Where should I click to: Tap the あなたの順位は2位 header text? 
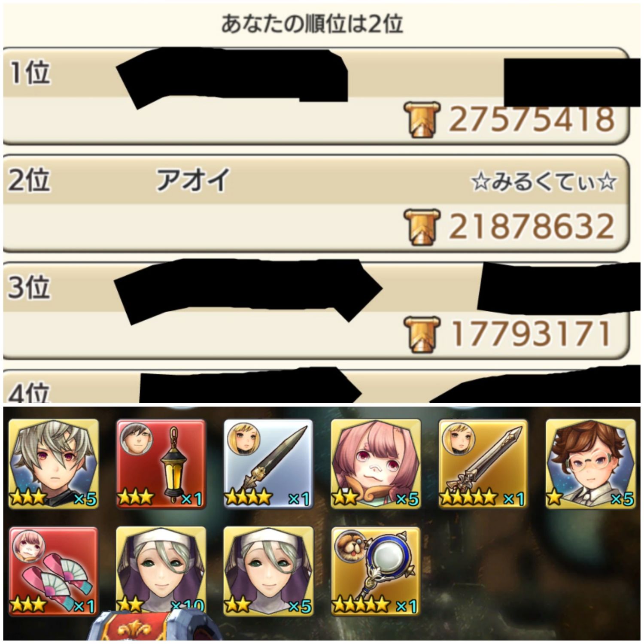[x=312, y=24]
